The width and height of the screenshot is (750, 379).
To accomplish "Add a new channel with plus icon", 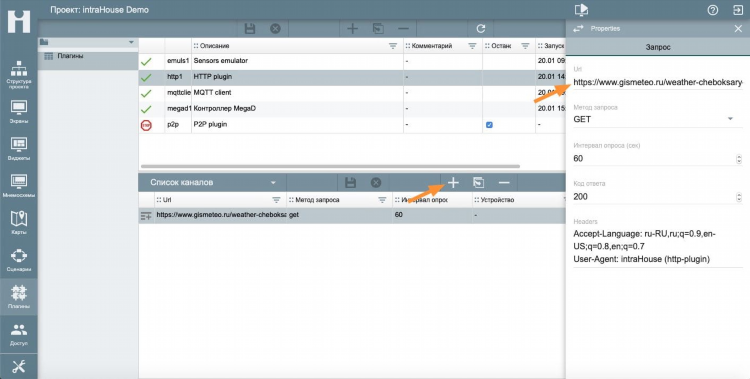I will pyautogui.click(x=453, y=182).
